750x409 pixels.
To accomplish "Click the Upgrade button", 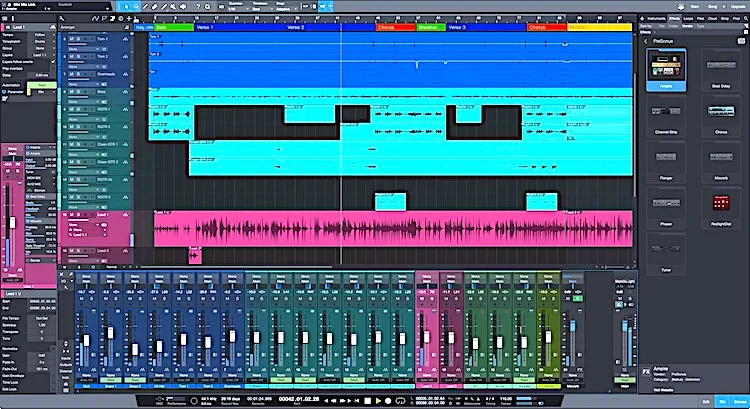I will (x=738, y=7).
